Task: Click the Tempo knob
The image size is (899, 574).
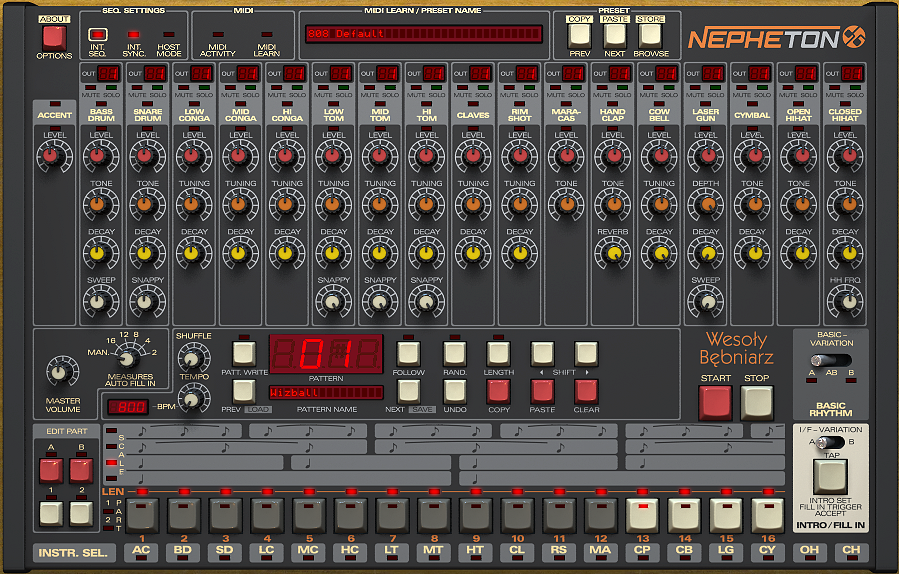Action: coord(193,399)
